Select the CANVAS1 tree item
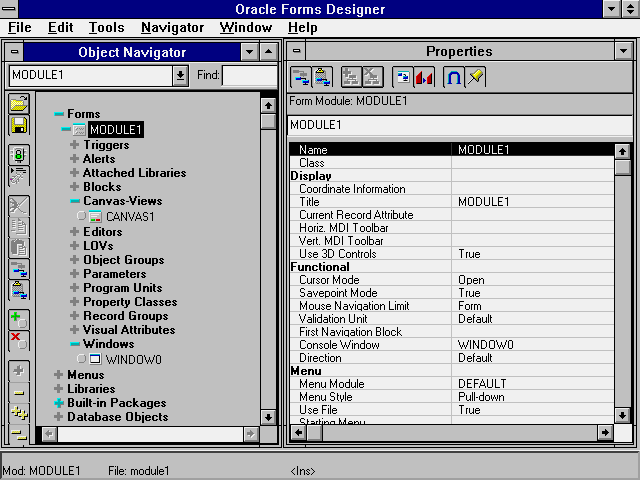This screenshot has width=640, height=480. pyautogui.click(x=130, y=216)
